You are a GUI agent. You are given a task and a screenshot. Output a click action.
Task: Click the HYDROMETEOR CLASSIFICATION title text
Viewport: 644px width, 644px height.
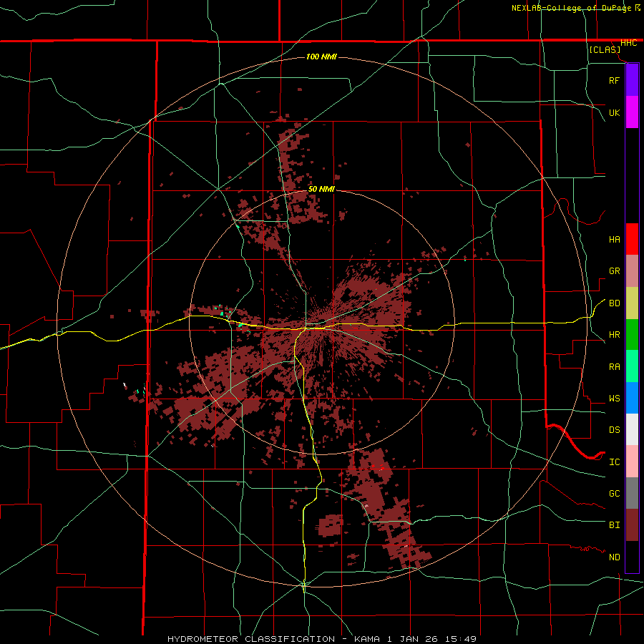pyautogui.click(x=251, y=639)
